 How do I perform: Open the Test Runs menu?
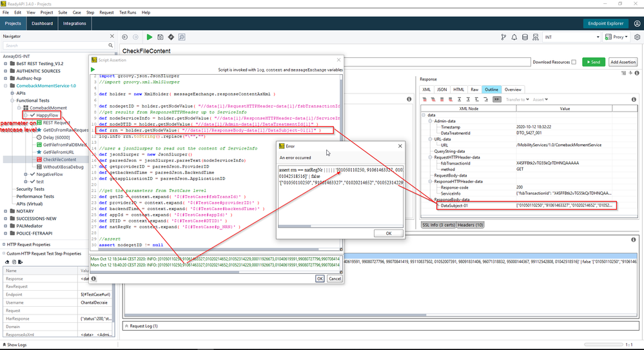click(128, 12)
